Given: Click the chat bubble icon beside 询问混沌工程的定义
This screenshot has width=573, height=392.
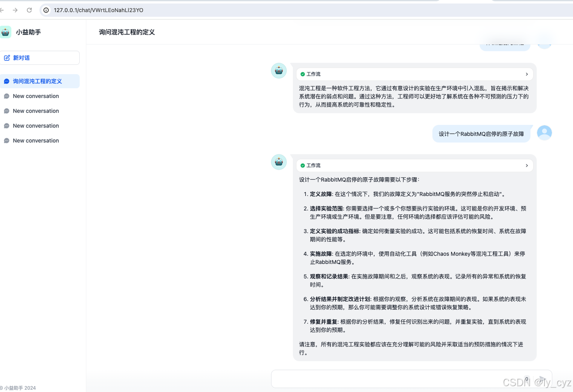Looking at the screenshot, I should pos(6,81).
